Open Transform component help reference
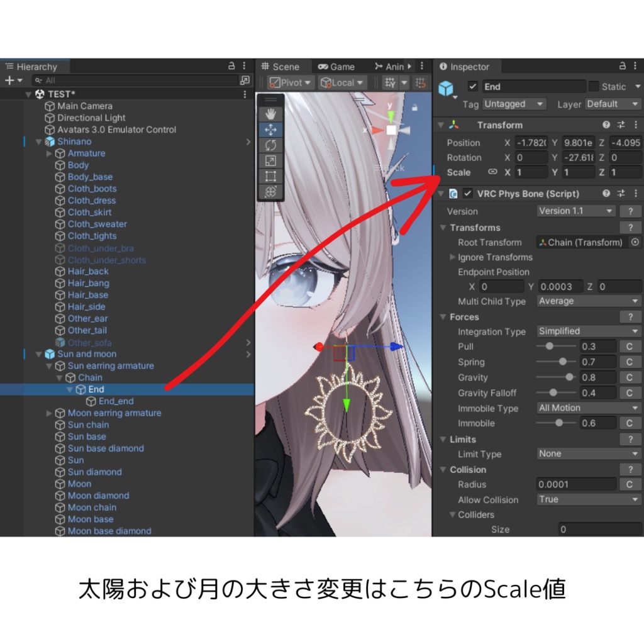The width and height of the screenshot is (644, 644). 606,125
